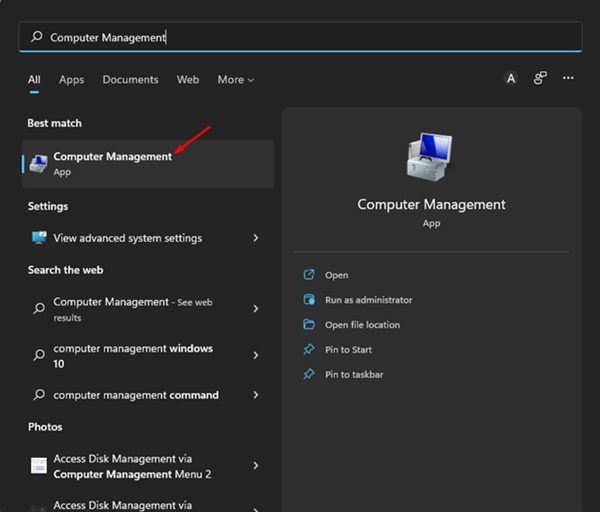
Task: Expand chevron for computer management windows 10
Action: [x=256, y=355]
